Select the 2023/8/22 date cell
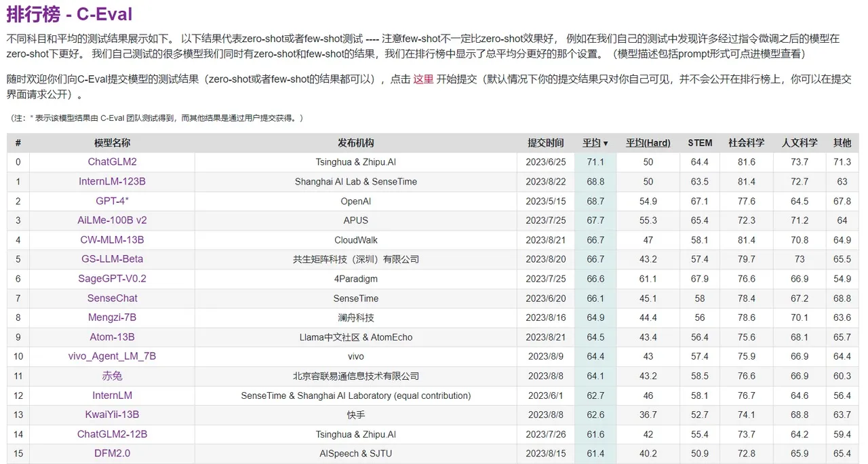 (x=546, y=181)
